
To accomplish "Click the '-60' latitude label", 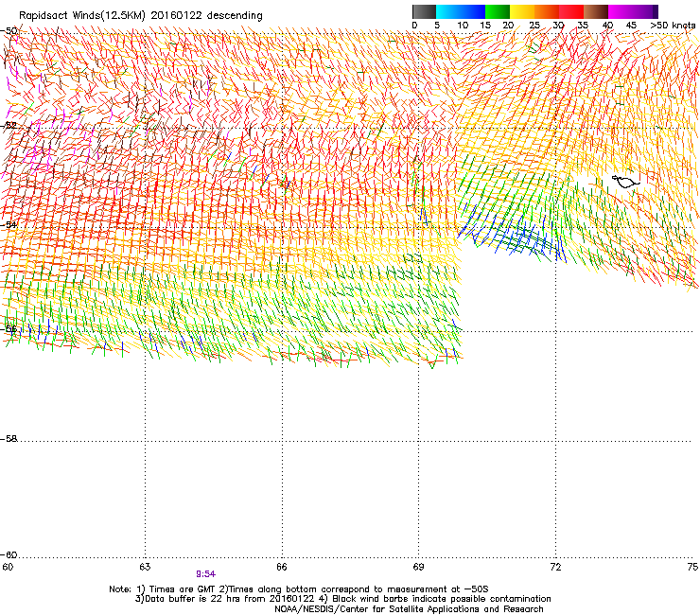I will coord(9,554).
